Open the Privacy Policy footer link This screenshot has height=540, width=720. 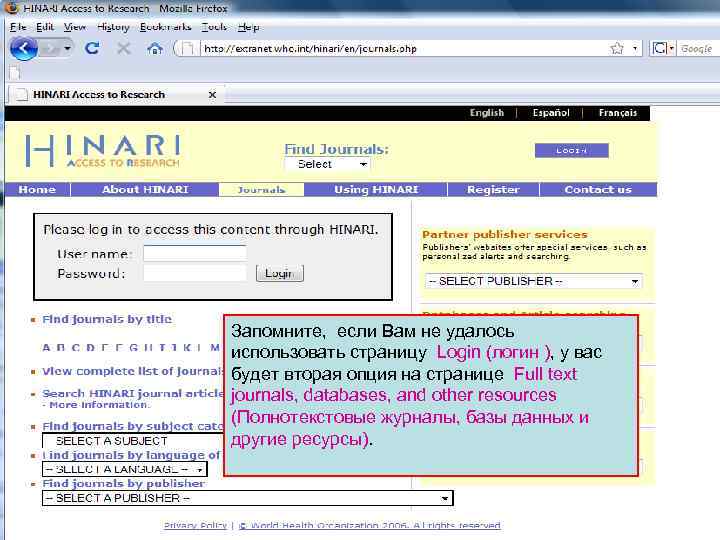[195, 525]
